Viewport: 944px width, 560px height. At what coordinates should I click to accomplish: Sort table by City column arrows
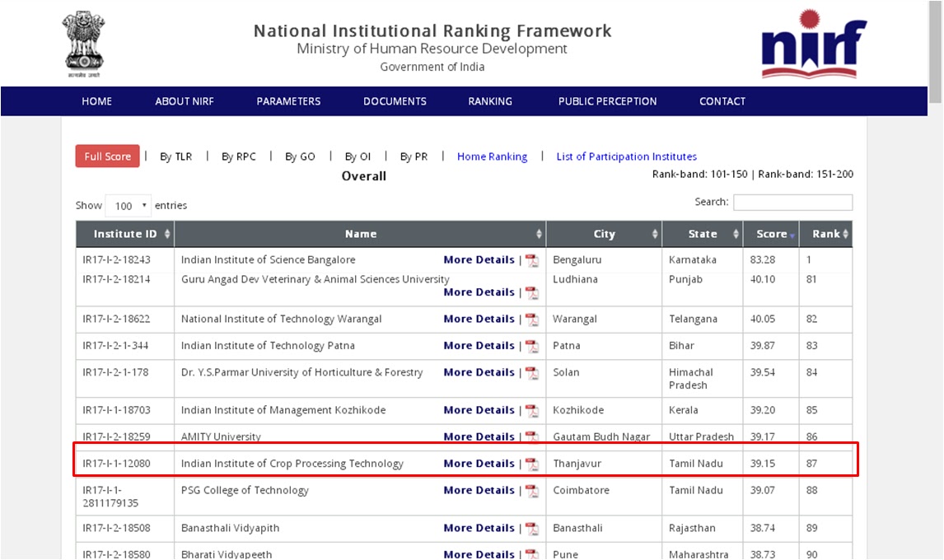(x=655, y=234)
